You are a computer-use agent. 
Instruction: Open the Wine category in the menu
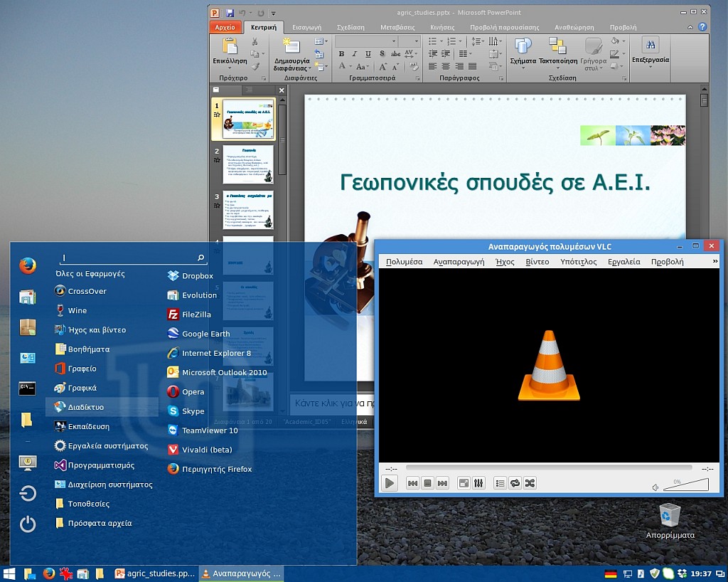pos(70,310)
